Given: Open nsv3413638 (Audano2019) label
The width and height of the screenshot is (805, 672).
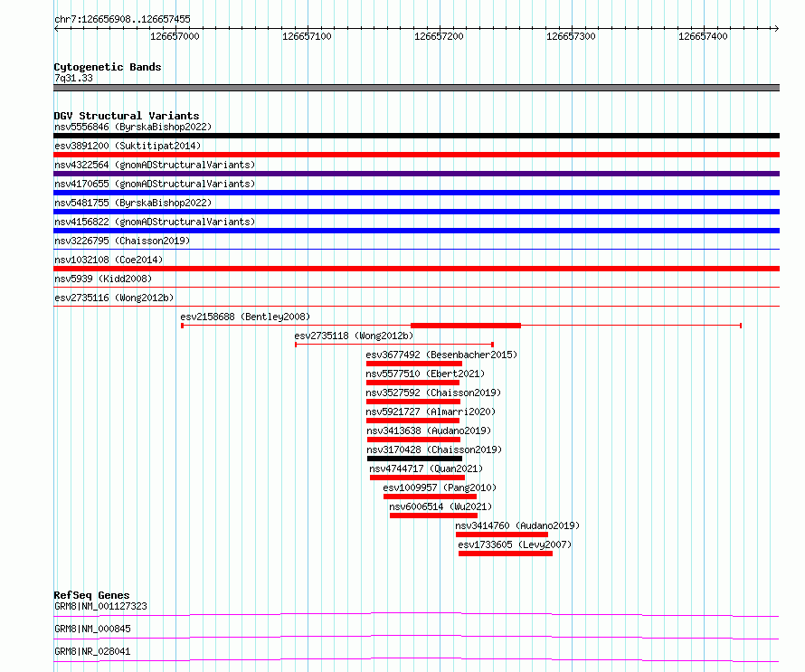Looking at the screenshot, I should click(x=429, y=431).
